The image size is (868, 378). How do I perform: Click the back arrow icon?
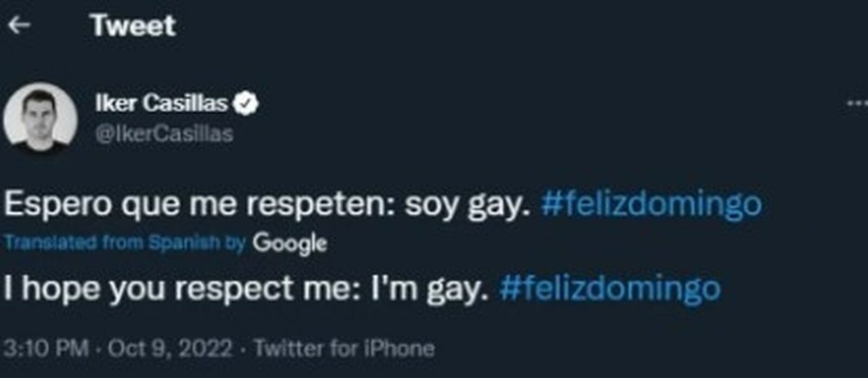point(19,25)
